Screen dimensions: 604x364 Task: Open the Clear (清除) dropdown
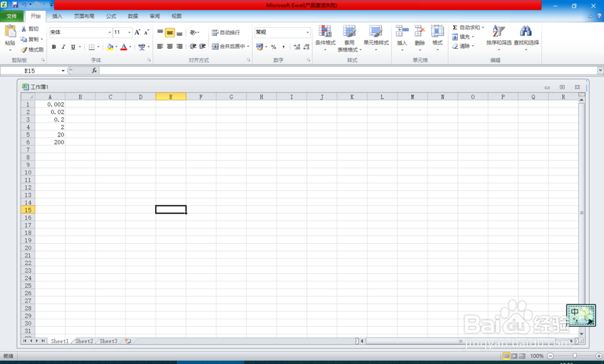click(x=463, y=46)
